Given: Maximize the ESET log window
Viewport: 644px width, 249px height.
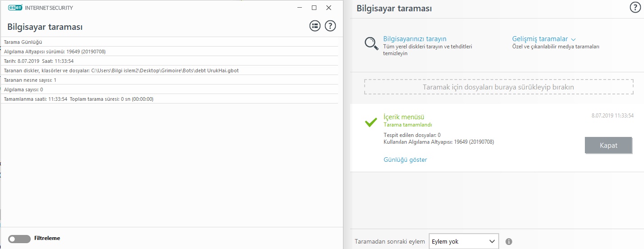Looking at the screenshot, I should coord(314,8).
